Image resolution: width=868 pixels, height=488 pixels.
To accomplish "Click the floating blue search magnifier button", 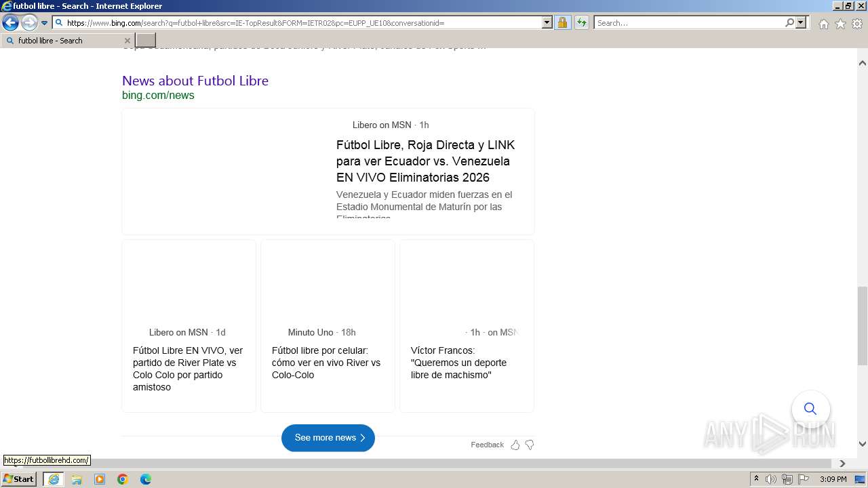I will pyautogui.click(x=810, y=409).
